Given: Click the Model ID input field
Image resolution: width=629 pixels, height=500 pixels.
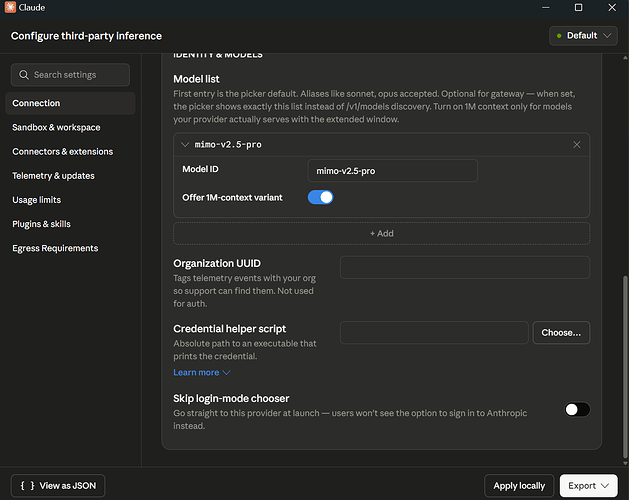Looking at the screenshot, I should pyautogui.click(x=392, y=171).
